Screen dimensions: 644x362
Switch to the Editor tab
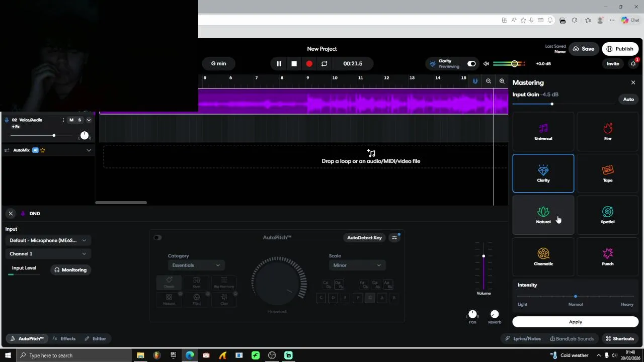point(95,339)
